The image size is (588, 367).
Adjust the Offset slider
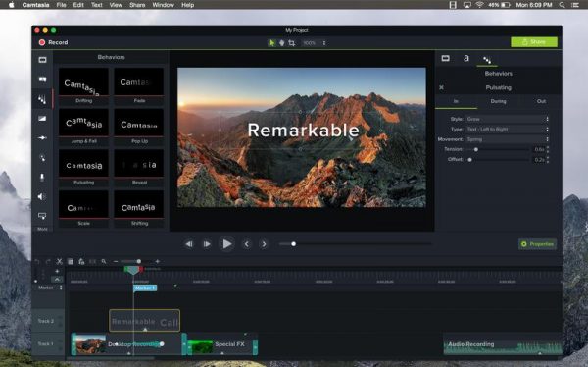click(x=469, y=160)
